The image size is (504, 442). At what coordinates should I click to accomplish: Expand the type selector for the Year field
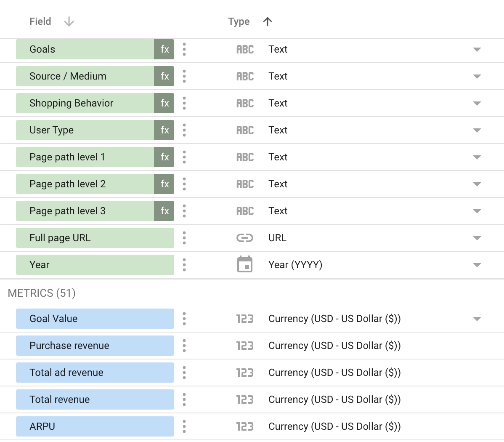(x=476, y=265)
